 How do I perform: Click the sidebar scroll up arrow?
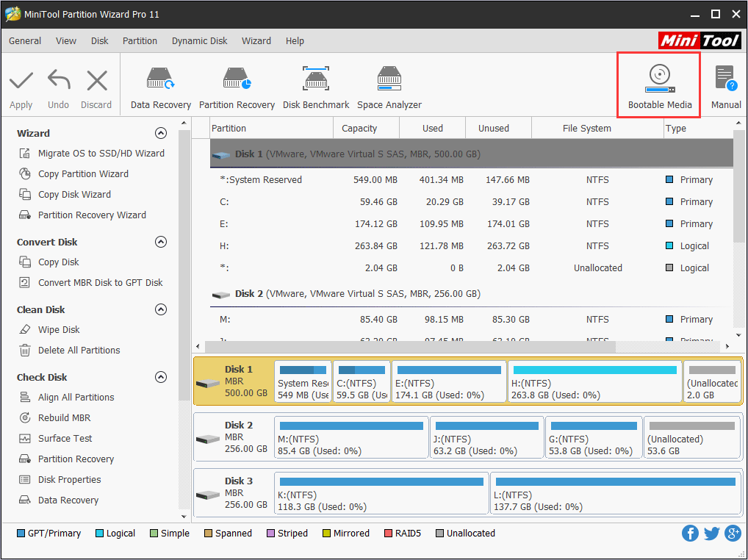click(184, 123)
